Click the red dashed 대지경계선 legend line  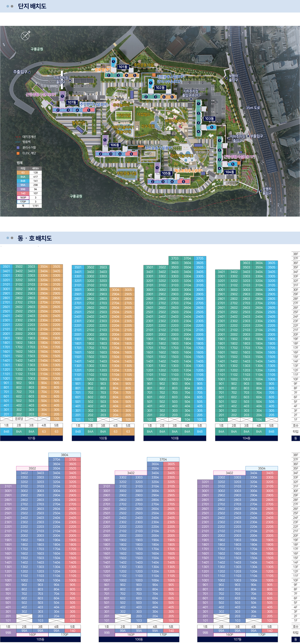click(18, 137)
